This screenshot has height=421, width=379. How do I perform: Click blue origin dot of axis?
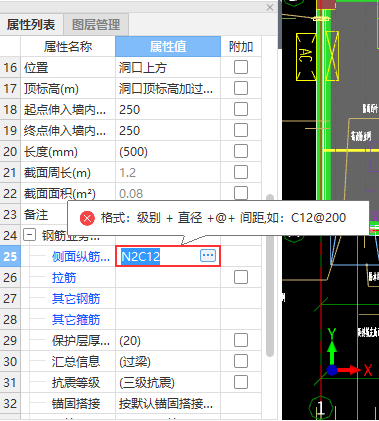[332, 370]
